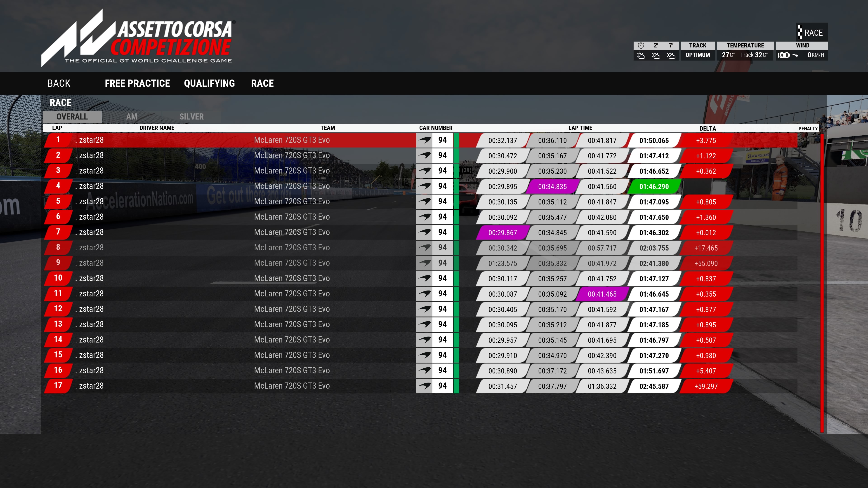
Task: Click the delta value +17.465
Action: (x=706, y=248)
